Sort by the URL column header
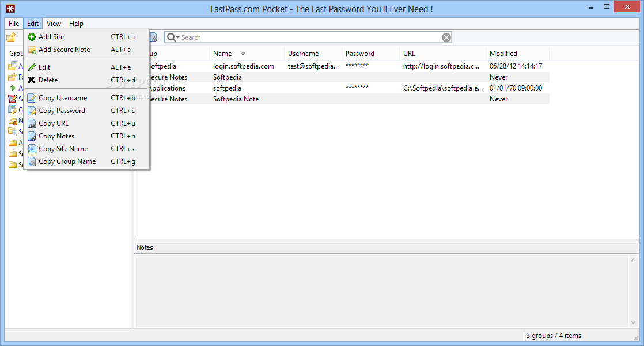644x346 pixels. 442,54
